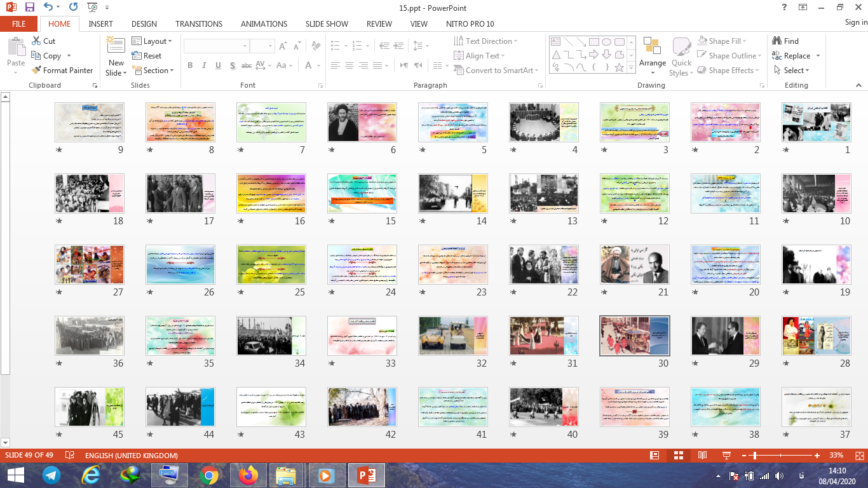Open the Section dropdown menu
The image size is (868, 488).
153,71
